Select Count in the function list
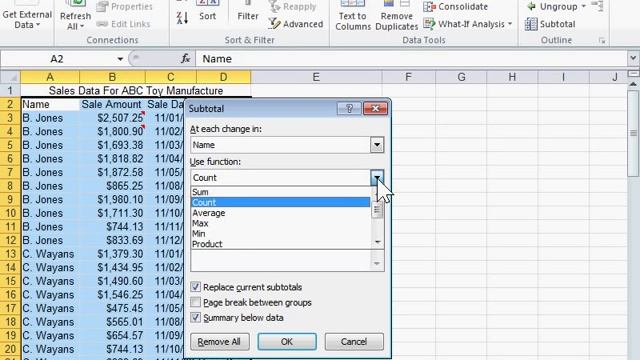 [x=280, y=202]
